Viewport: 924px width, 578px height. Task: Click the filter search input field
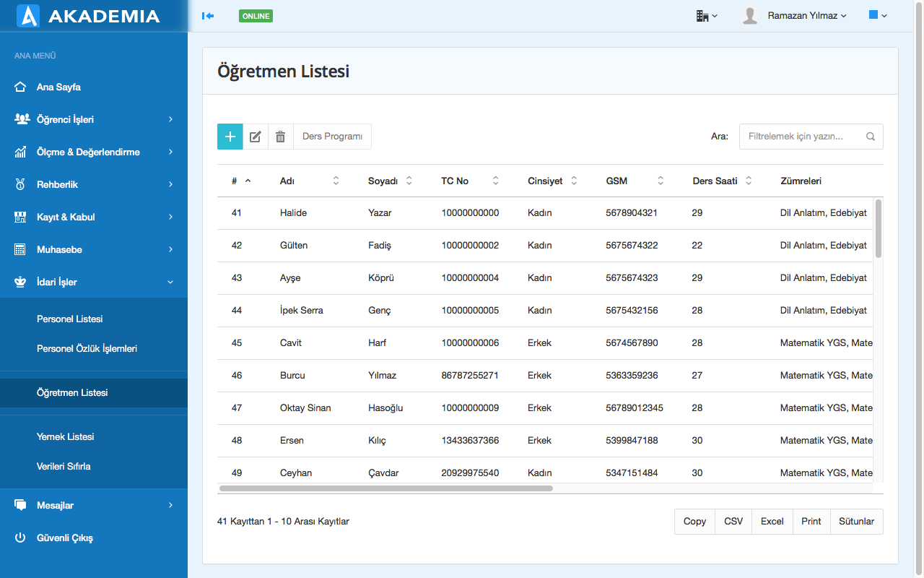801,137
